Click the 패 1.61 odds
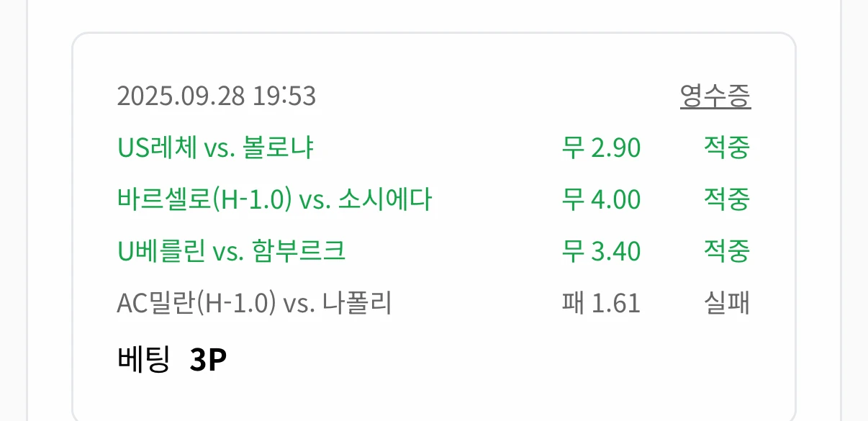868x421 pixels. [x=601, y=303]
